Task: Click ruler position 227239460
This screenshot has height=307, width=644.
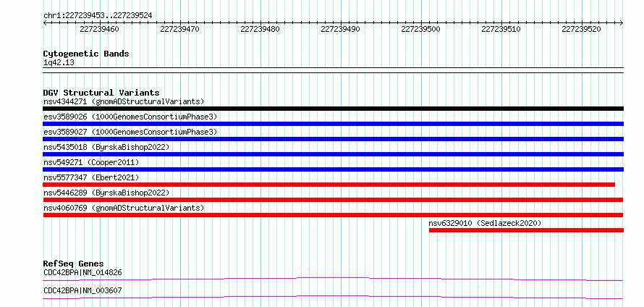Action: click(100, 29)
